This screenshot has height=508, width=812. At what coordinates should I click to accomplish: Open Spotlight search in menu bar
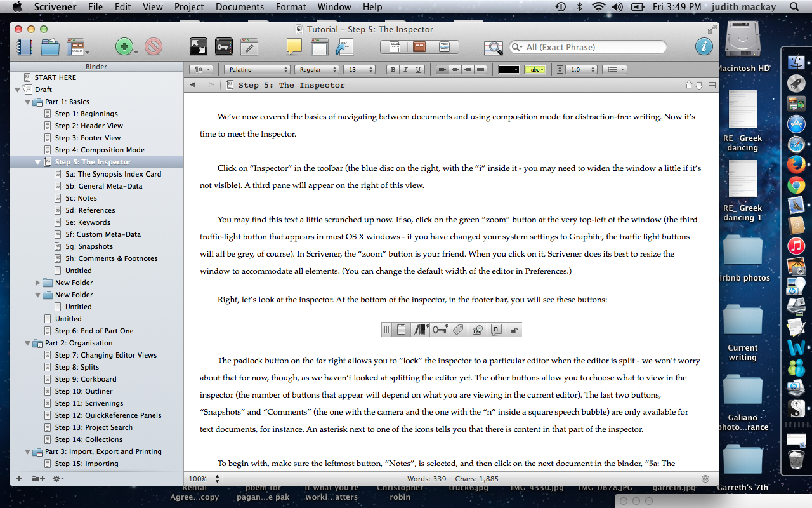(794, 7)
